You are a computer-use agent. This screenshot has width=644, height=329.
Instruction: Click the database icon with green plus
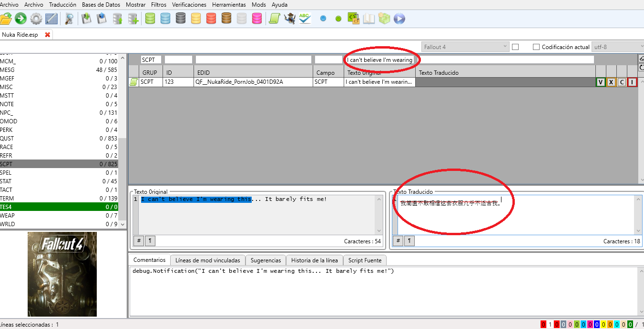tap(133, 19)
